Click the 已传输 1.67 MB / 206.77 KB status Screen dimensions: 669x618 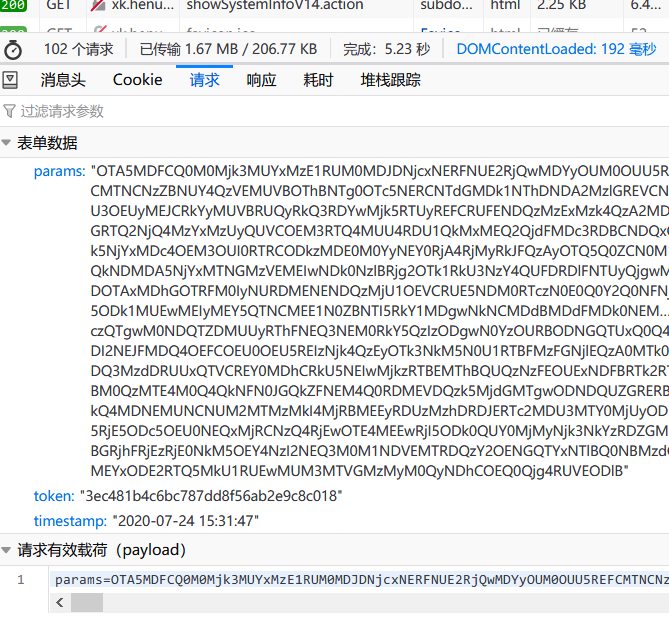tap(228, 49)
